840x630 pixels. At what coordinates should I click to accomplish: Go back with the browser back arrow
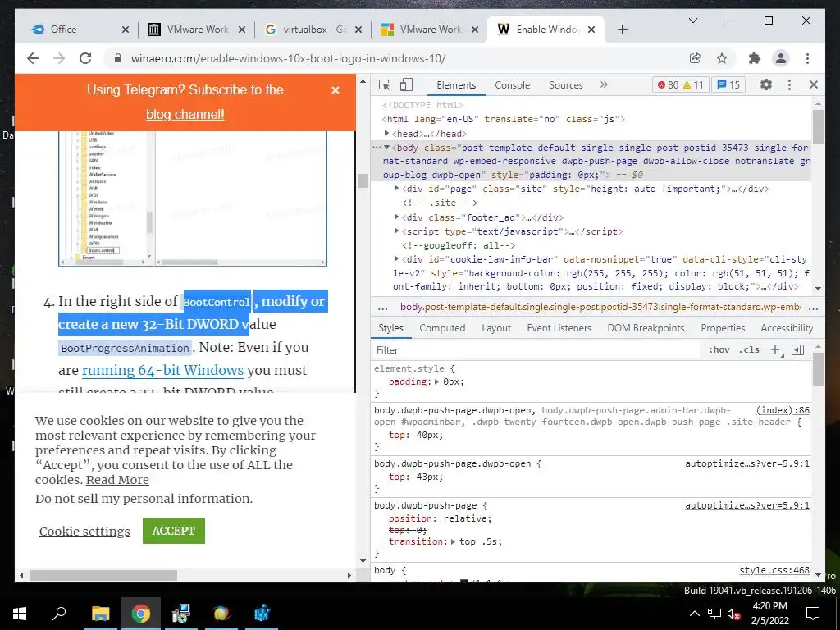(x=33, y=58)
